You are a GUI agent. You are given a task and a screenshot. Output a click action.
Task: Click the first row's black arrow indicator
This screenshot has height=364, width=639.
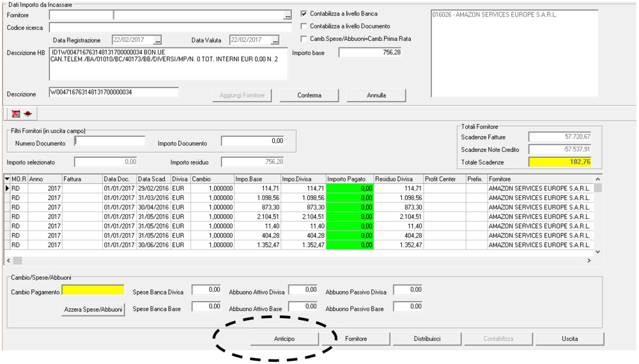pos(7,189)
